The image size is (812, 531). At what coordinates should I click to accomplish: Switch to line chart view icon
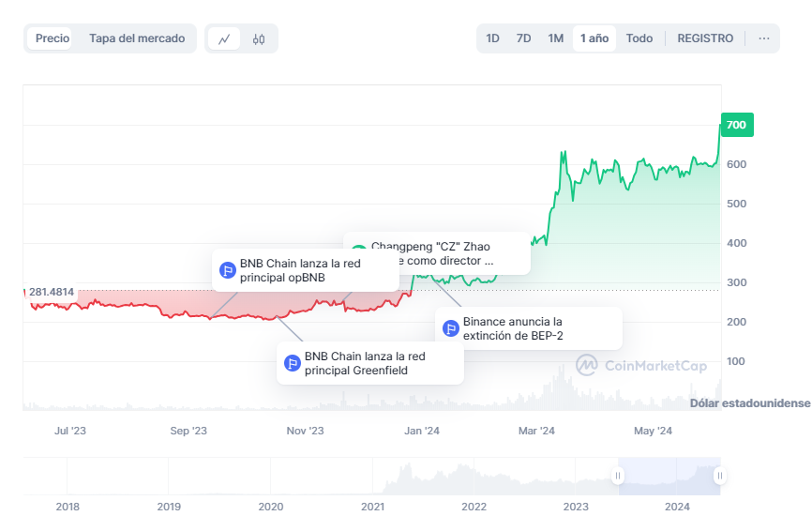pyautogui.click(x=224, y=38)
